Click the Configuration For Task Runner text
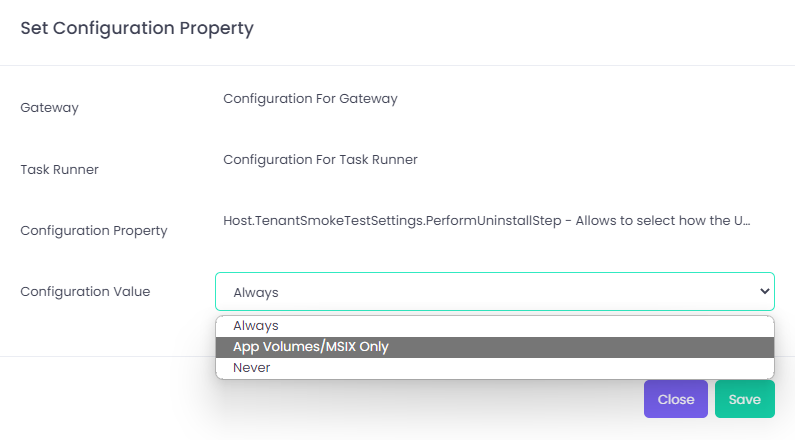The image size is (795, 440). [320, 159]
